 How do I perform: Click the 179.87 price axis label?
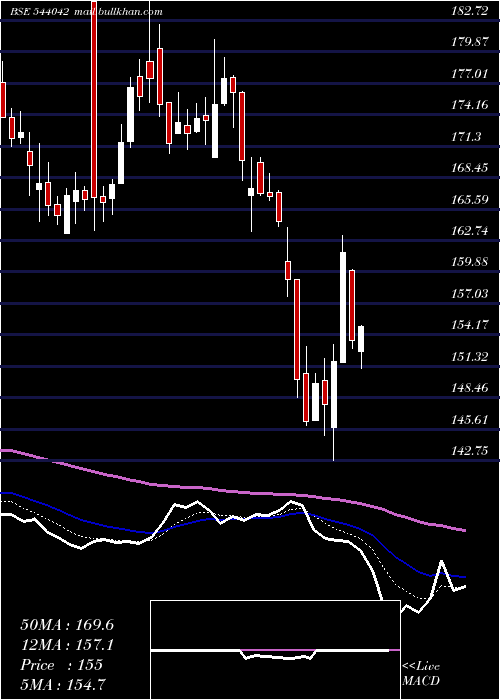(x=470, y=42)
